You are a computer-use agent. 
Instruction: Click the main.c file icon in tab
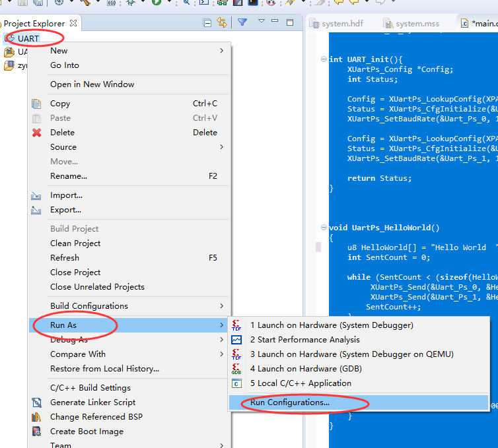[464, 23]
